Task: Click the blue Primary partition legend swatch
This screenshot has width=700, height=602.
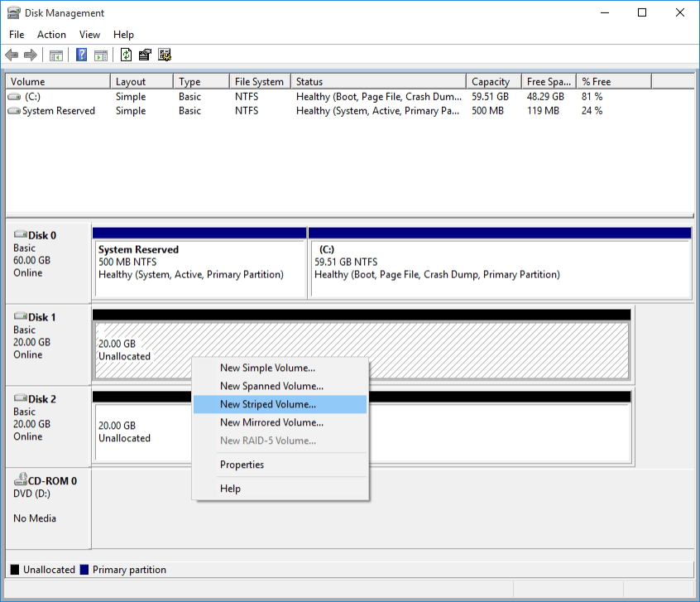Action: [84, 570]
